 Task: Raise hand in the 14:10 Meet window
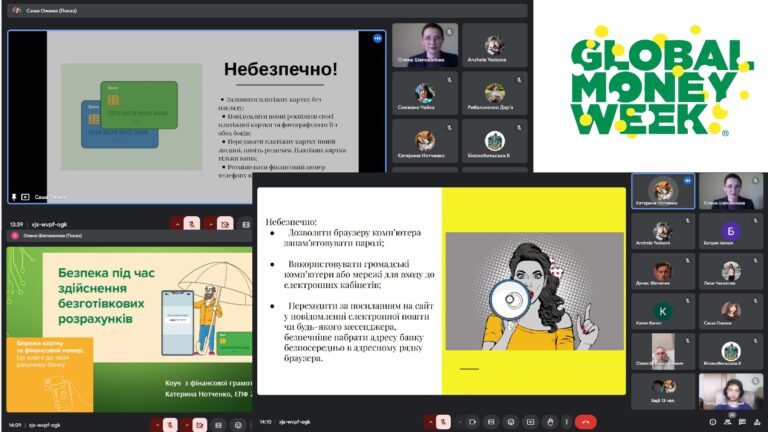[550, 422]
